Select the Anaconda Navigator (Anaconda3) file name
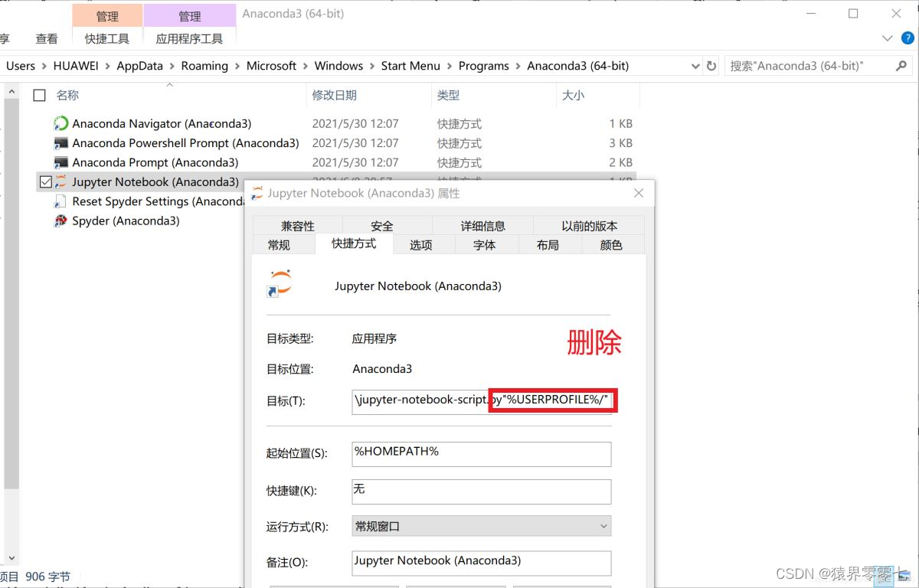Image resolution: width=919 pixels, height=588 pixels. 162,123
